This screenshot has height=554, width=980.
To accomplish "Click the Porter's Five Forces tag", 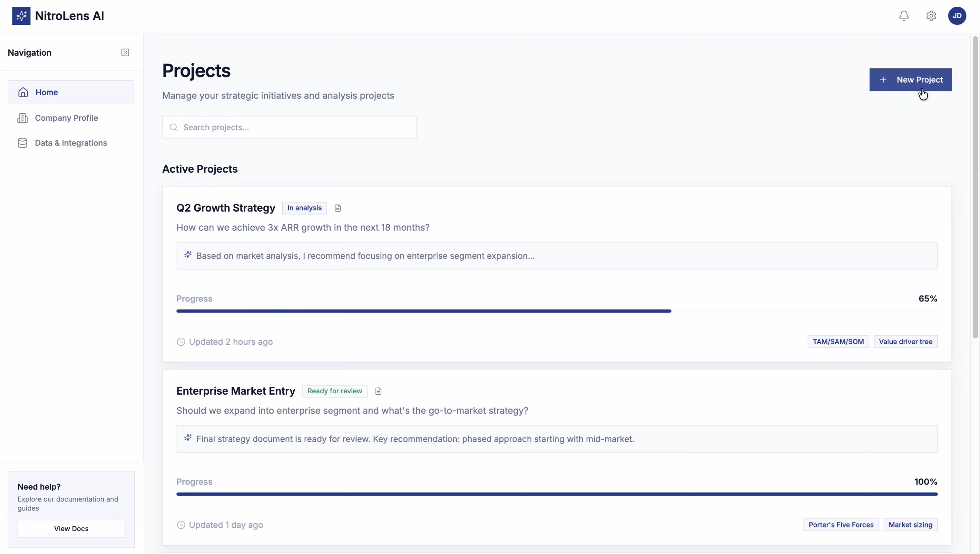I will tap(841, 525).
